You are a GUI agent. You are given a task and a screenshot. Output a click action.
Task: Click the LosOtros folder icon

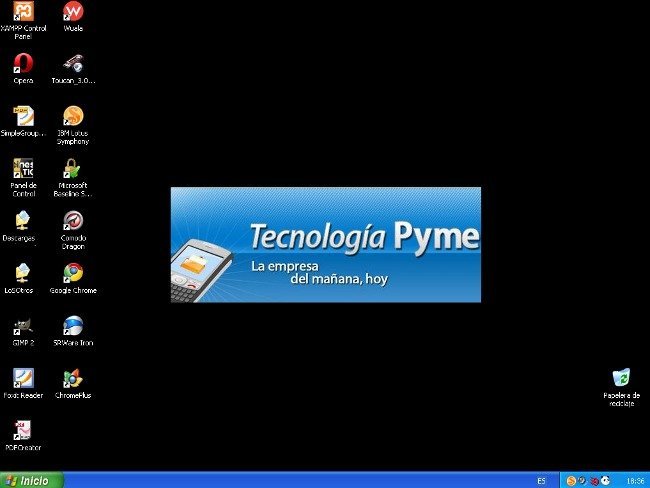22,273
